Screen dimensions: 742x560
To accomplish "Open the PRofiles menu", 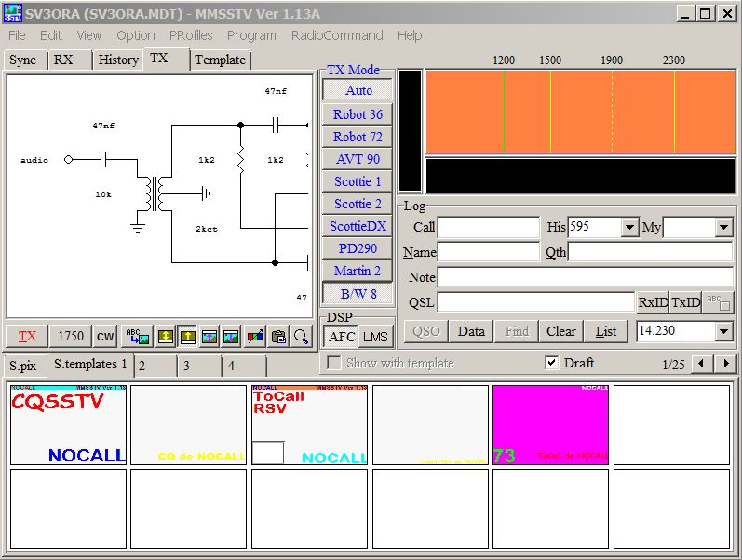I will tap(191, 35).
